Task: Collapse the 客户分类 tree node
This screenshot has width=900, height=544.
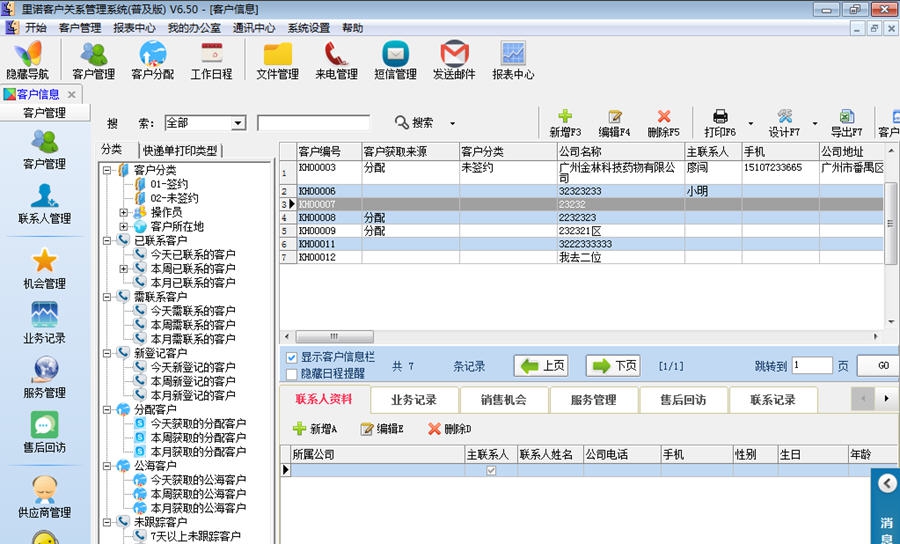Action: pos(107,171)
